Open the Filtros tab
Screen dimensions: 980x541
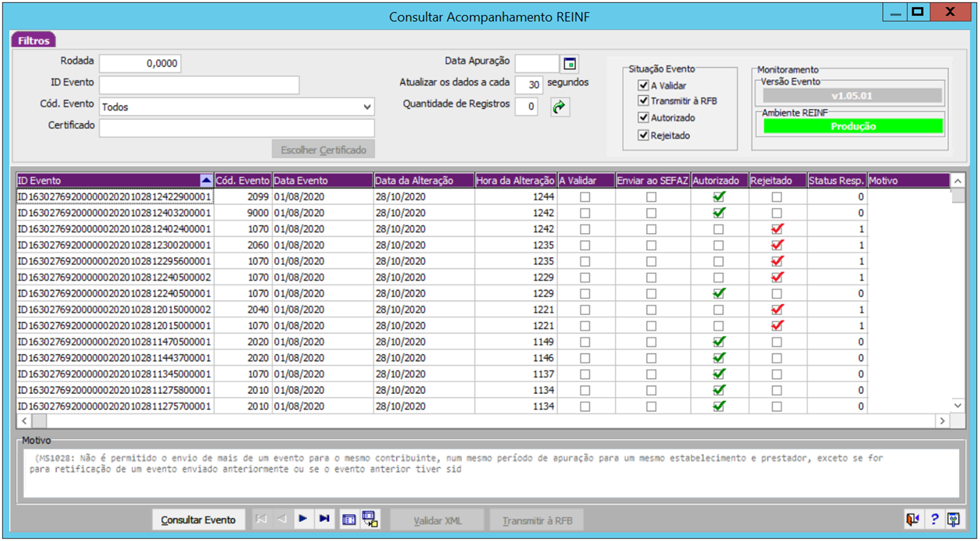click(x=34, y=40)
